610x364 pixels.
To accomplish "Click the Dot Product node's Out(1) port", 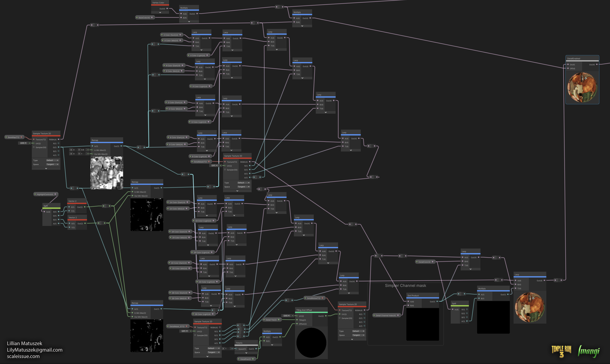I will pos(437,301).
